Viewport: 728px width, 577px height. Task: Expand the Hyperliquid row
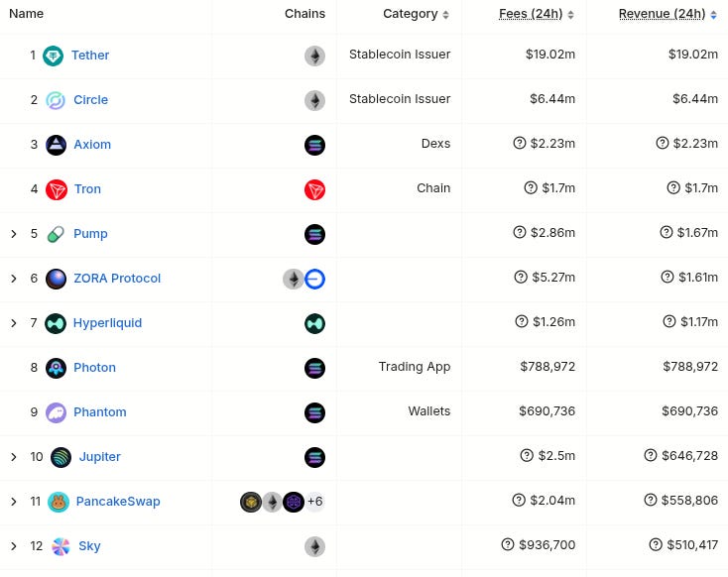coord(14,323)
